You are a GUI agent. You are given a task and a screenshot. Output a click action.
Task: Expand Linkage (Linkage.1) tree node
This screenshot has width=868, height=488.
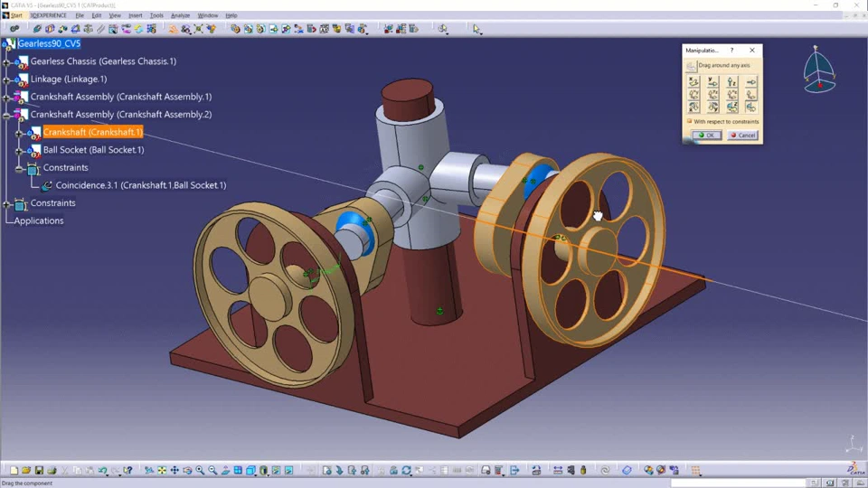tap(6, 80)
